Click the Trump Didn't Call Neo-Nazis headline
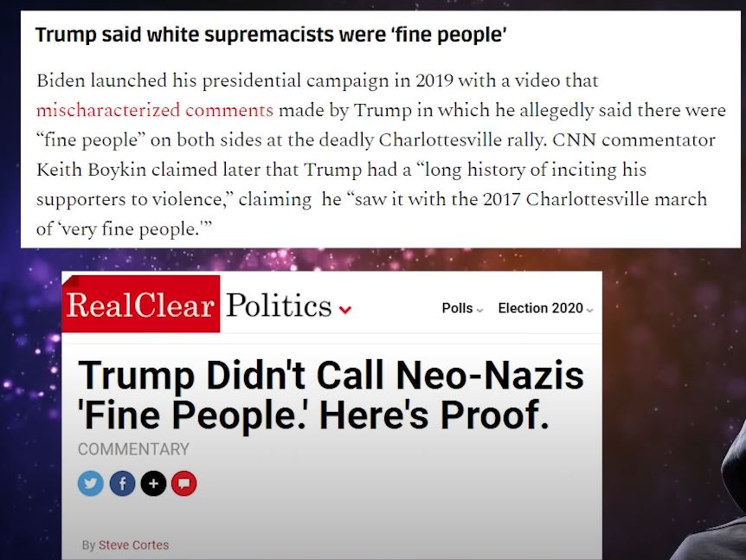The height and width of the screenshot is (560, 746). click(x=331, y=395)
